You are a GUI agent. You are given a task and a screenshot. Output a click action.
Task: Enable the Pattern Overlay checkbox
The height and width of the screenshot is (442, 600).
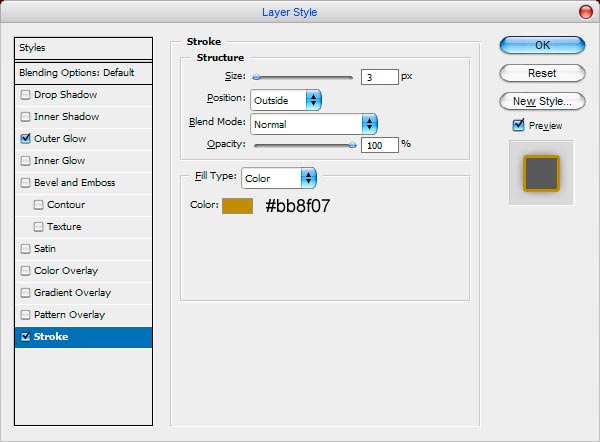point(25,315)
